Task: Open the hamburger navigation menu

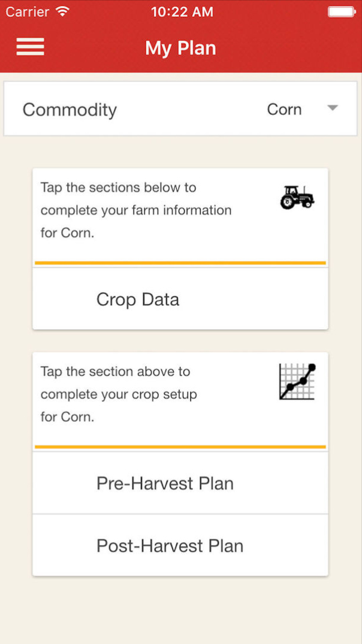Action: tap(30, 47)
